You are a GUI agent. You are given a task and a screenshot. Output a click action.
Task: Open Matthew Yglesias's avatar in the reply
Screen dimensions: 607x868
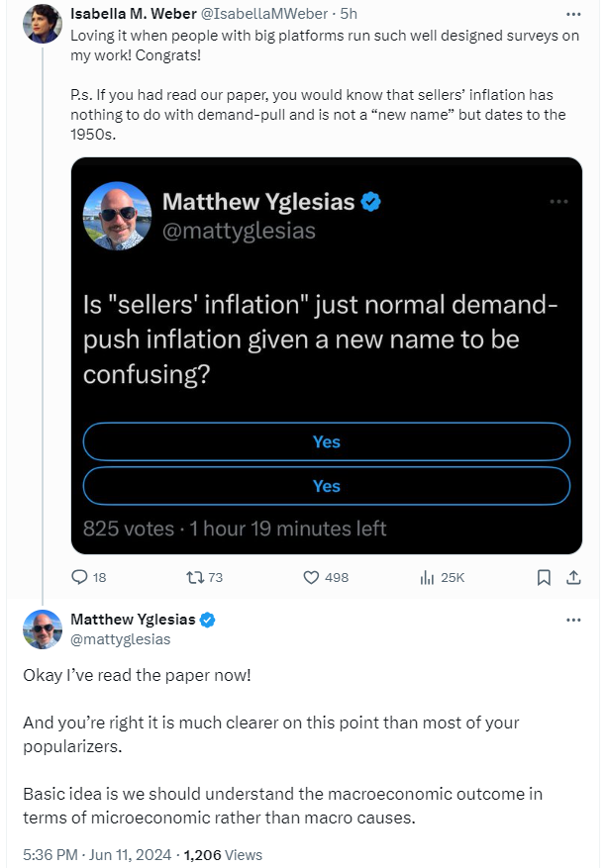pyautogui.click(x=43, y=629)
